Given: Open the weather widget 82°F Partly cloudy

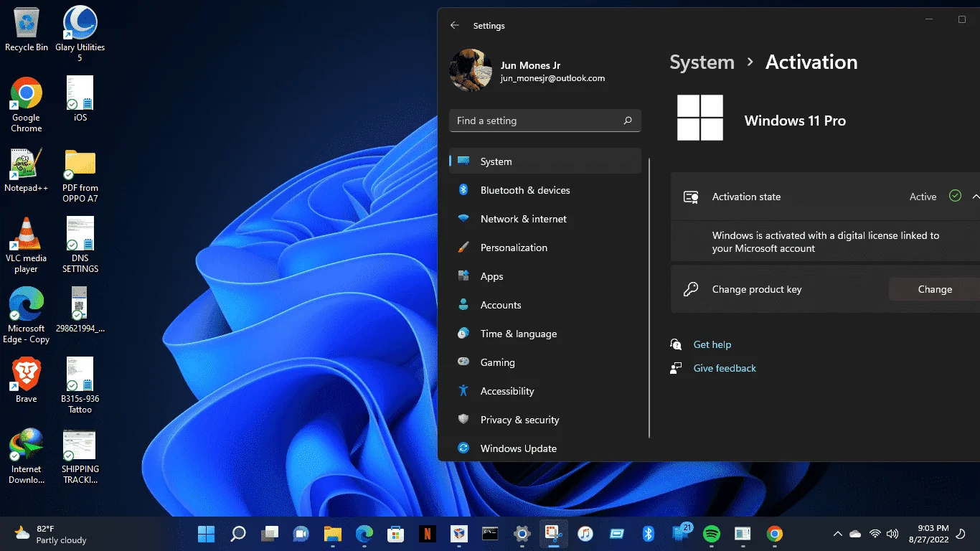Looking at the screenshot, I should pos(50,534).
